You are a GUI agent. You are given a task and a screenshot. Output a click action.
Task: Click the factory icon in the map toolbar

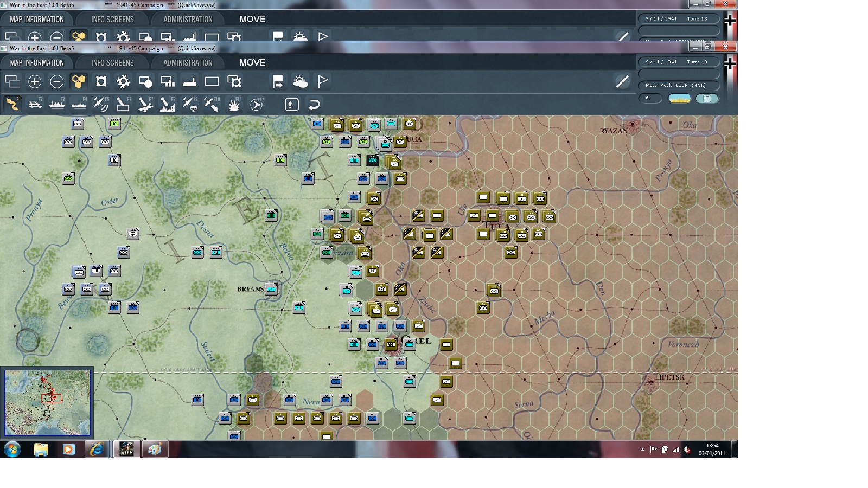[x=189, y=81]
